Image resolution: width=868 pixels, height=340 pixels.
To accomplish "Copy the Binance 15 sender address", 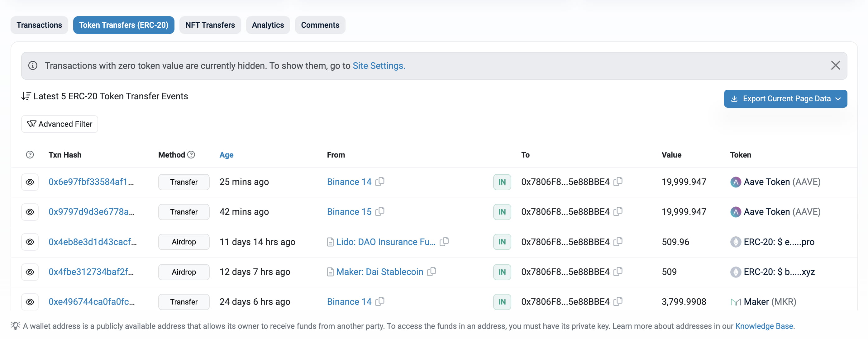I will [x=380, y=211].
